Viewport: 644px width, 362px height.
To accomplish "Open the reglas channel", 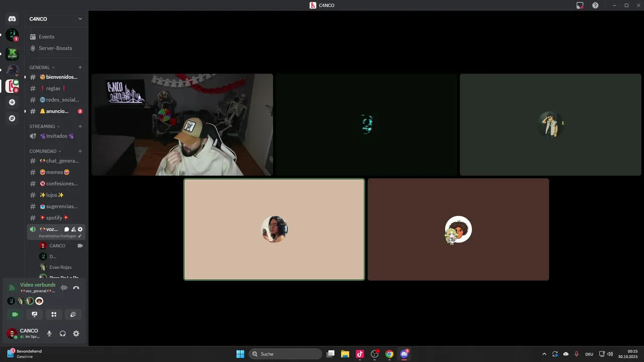I will pos(56,88).
